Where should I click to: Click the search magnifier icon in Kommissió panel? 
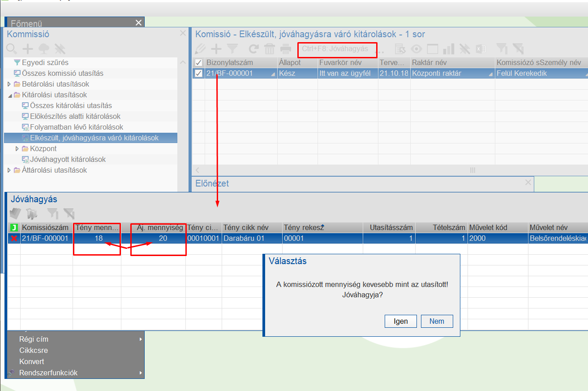[11, 49]
